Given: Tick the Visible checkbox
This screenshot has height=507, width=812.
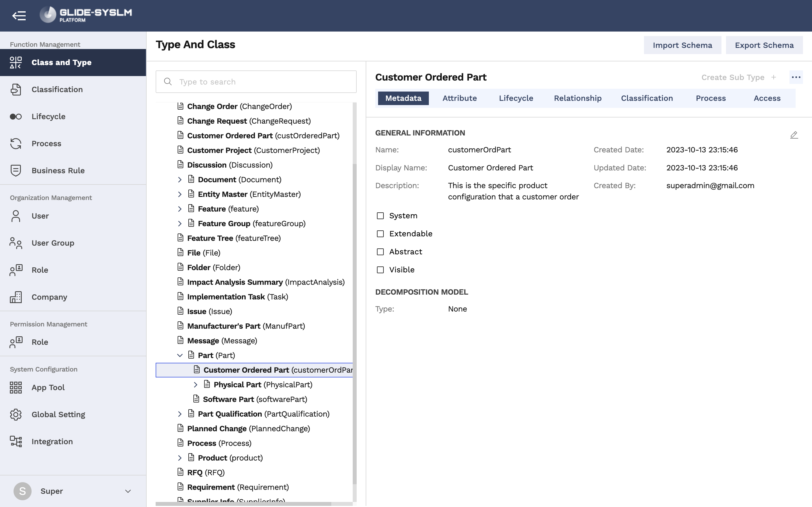Looking at the screenshot, I should pos(380,270).
